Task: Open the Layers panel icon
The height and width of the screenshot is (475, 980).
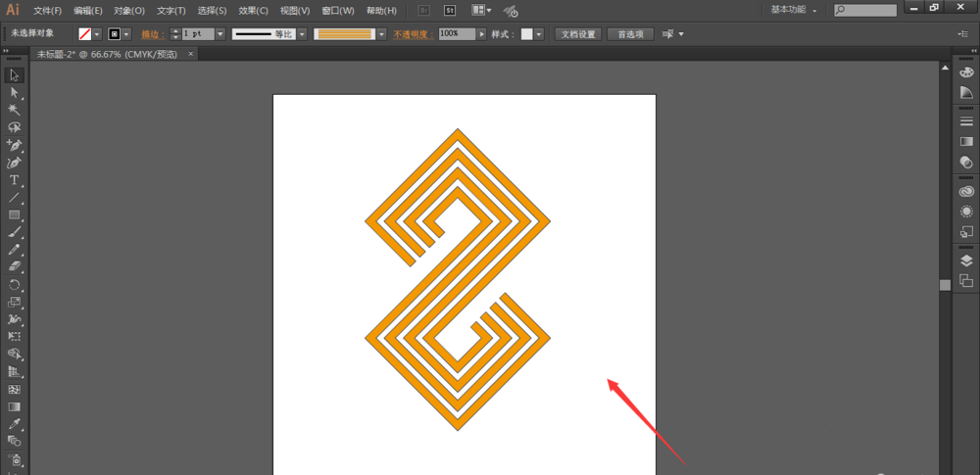Action: click(x=966, y=261)
